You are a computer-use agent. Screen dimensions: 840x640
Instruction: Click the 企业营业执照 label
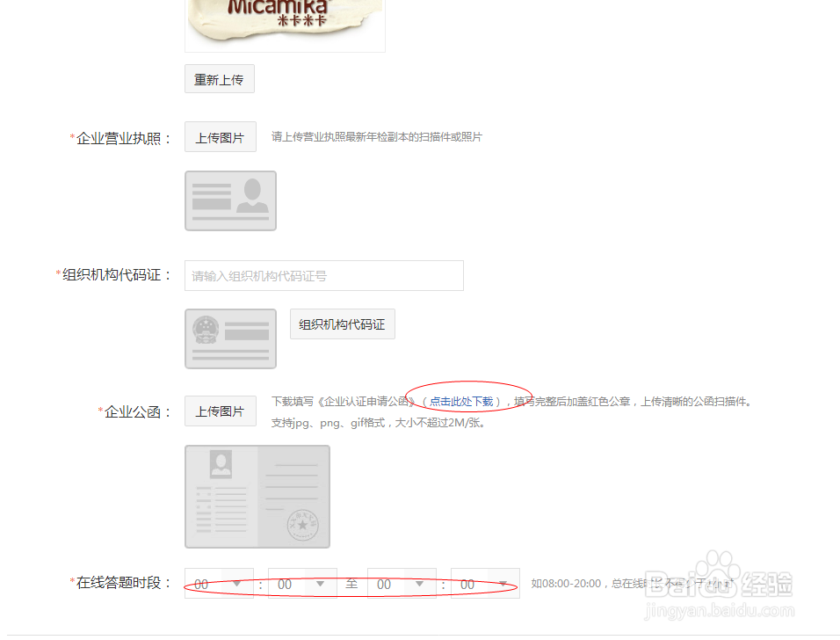pyautogui.click(x=120, y=138)
